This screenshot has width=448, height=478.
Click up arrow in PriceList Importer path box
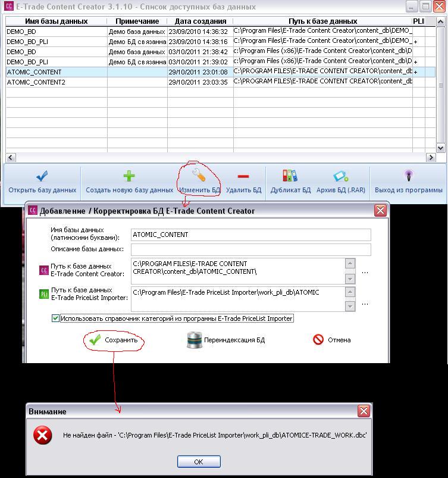tap(350, 292)
